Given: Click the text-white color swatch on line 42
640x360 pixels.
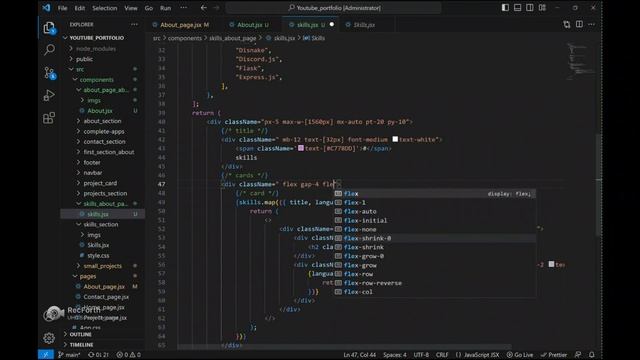Looking at the screenshot, I should 395,139.
